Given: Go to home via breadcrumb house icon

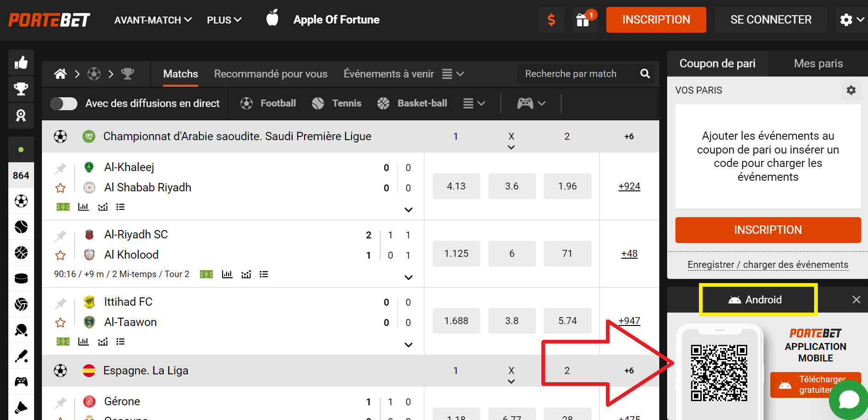Looking at the screenshot, I should click(x=60, y=74).
